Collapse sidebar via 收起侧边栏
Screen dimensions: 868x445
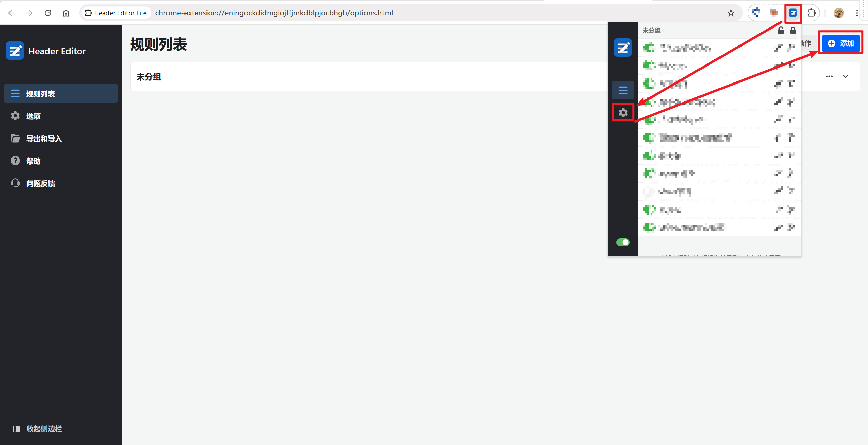(x=44, y=429)
